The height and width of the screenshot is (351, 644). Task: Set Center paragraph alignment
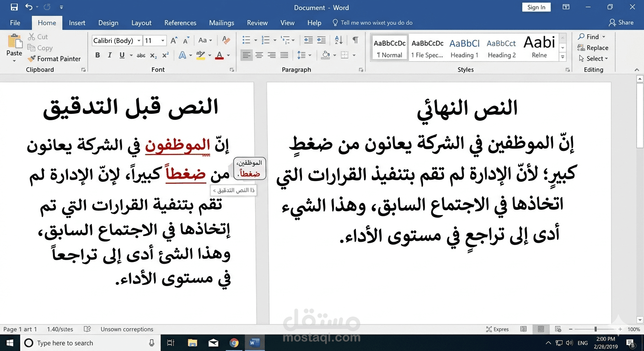point(259,55)
